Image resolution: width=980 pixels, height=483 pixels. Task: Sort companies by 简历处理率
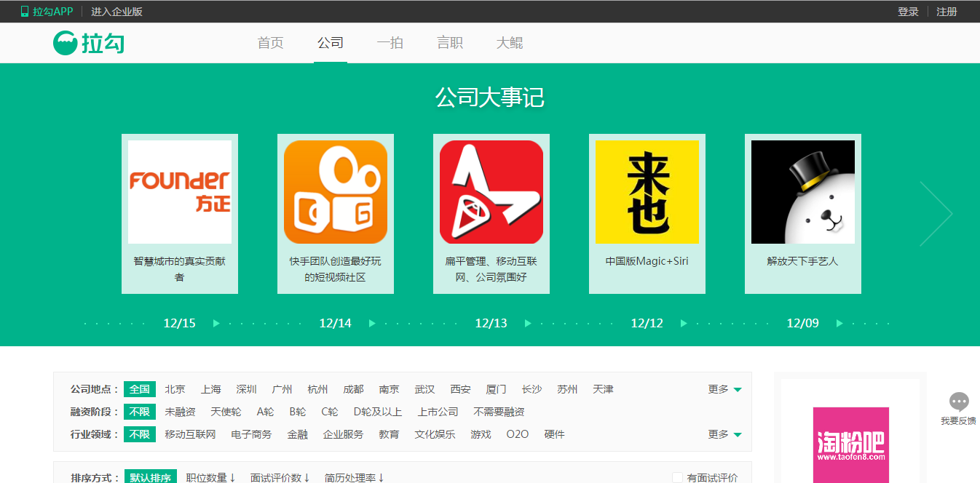pyautogui.click(x=355, y=478)
